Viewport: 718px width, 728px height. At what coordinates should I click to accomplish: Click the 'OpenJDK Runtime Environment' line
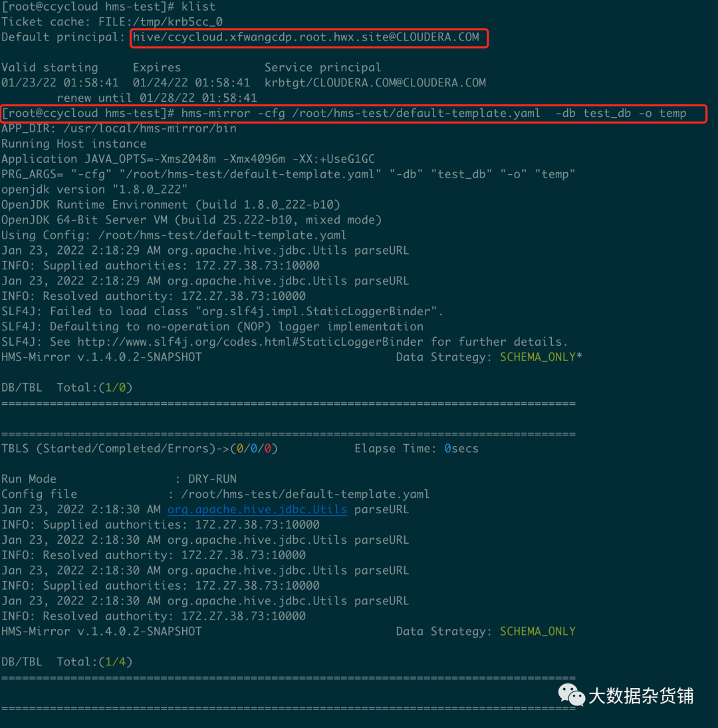171,205
